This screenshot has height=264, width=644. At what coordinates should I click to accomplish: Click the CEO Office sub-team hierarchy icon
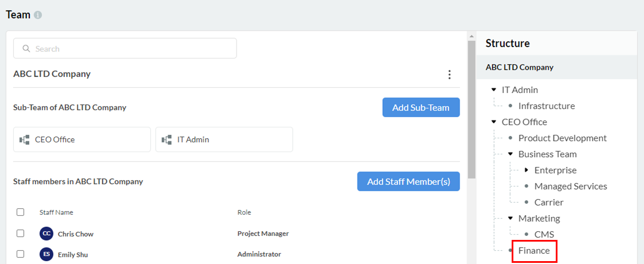tap(25, 139)
